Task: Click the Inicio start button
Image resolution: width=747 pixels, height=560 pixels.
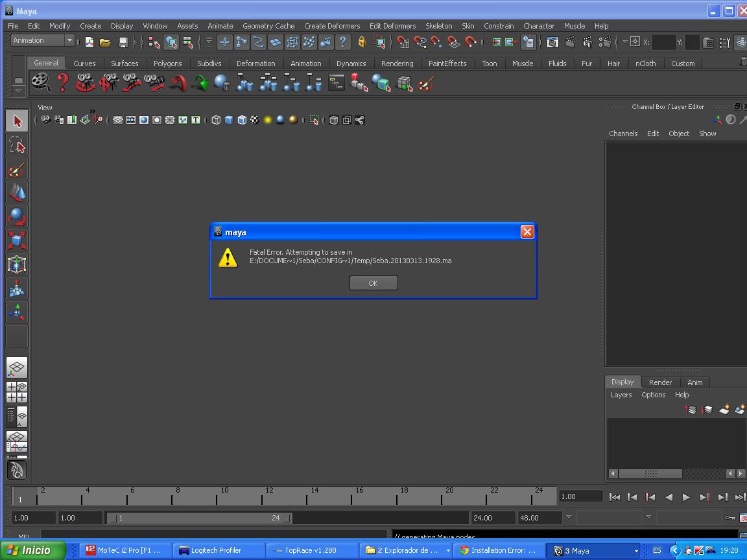Action: coord(33,550)
